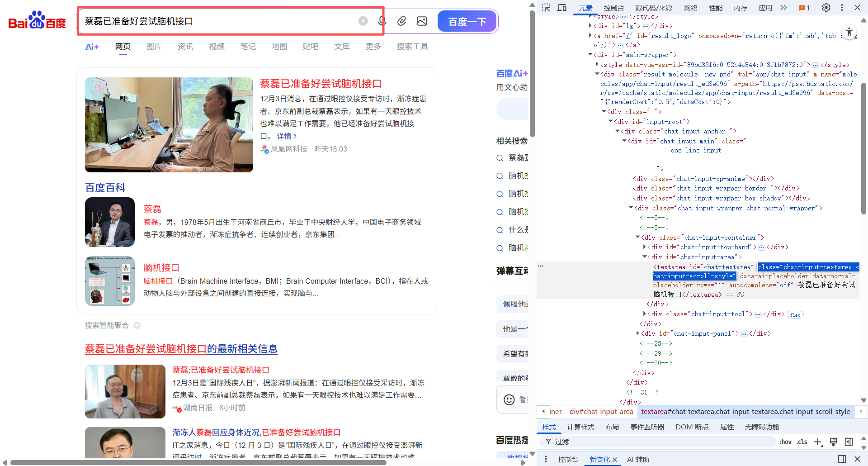Expand the div#chat-input-top-band node
Screen dimensions: 868x466
point(645,247)
